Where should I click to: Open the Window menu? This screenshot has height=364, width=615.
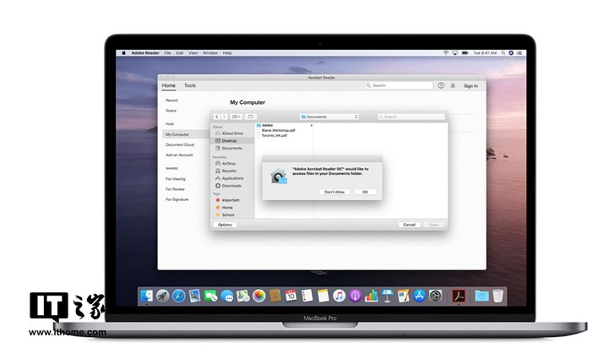tap(210, 53)
